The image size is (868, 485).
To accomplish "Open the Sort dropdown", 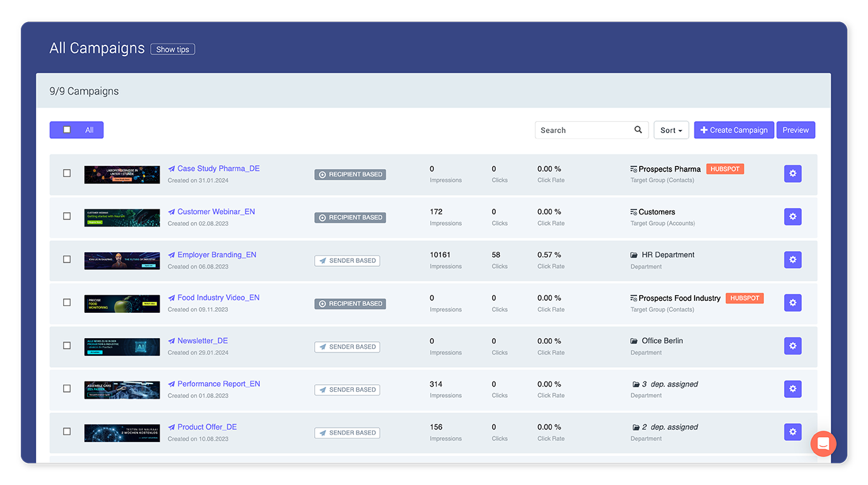I will 671,130.
